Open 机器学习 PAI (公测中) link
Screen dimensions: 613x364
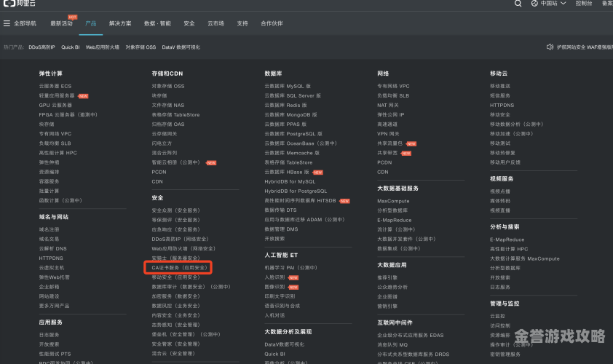coord(291,268)
